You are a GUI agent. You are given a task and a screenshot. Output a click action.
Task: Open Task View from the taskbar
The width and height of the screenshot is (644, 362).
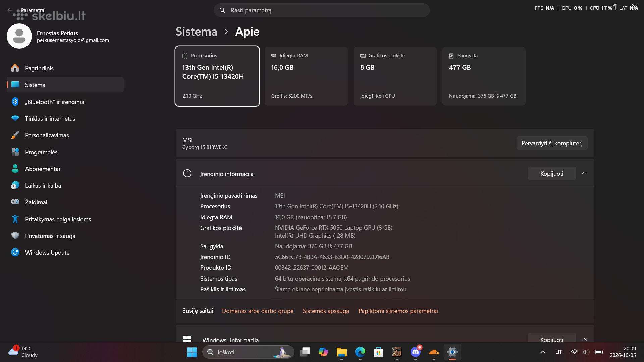[x=305, y=352]
